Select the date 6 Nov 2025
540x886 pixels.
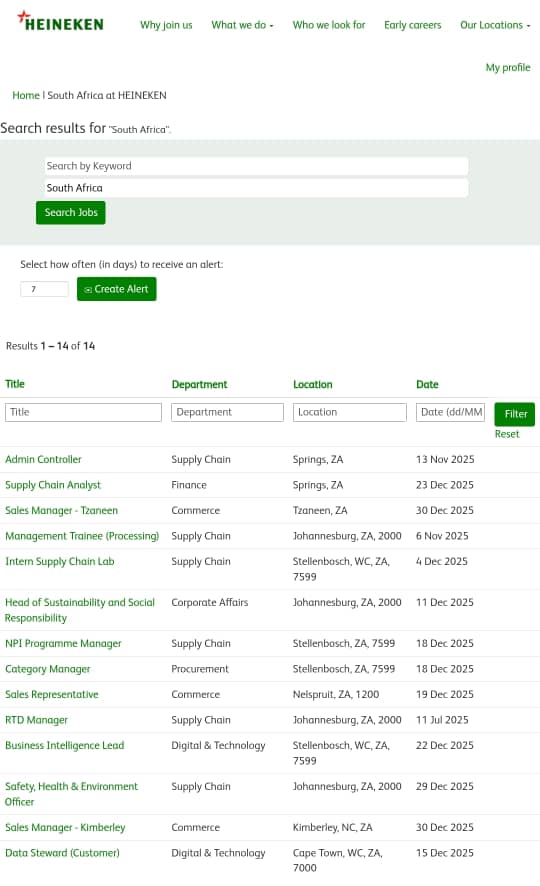click(x=442, y=536)
